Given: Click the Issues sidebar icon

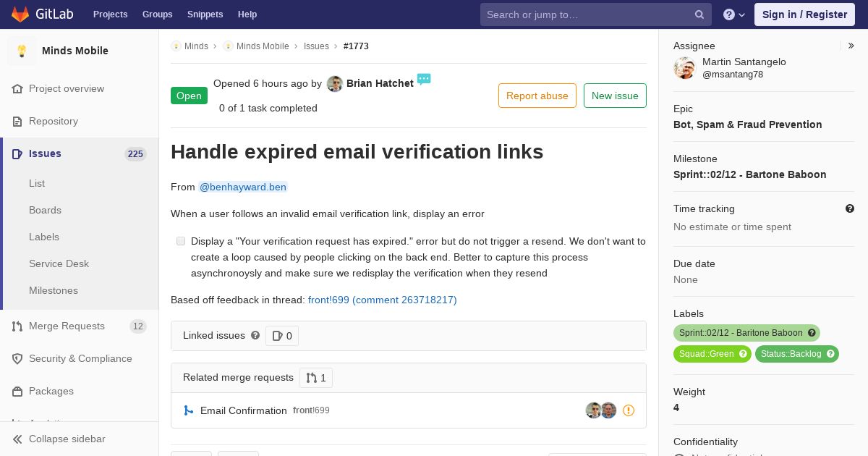Looking at the screenshot, I should (17, 153).
